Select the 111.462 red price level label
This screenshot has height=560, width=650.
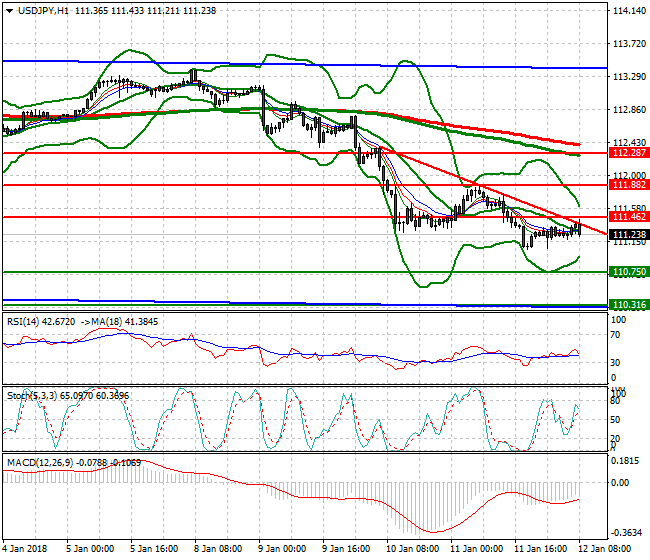point(629,217)
